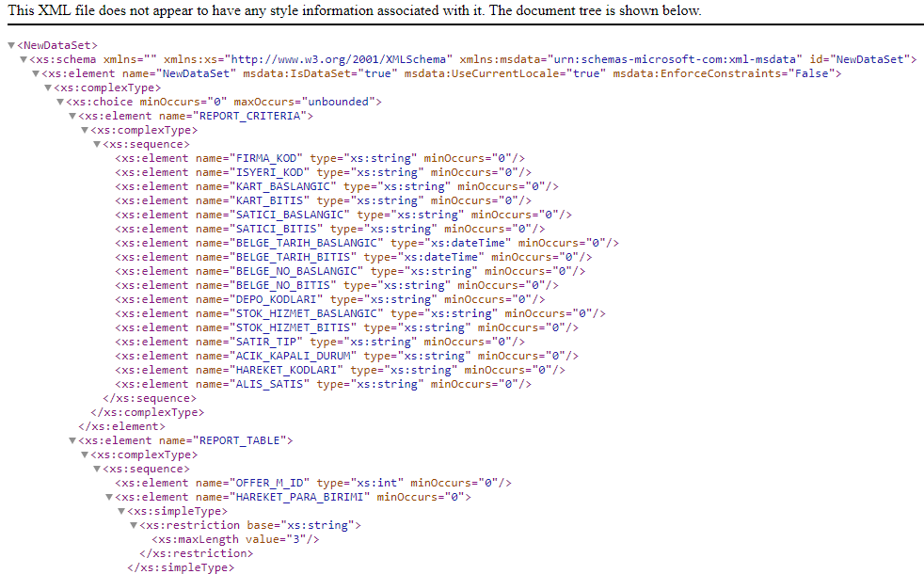Collapse the HAREKET_PARA_BIRIMI element node
Screen dimensions: 924x574
click(x=109, y=497)
